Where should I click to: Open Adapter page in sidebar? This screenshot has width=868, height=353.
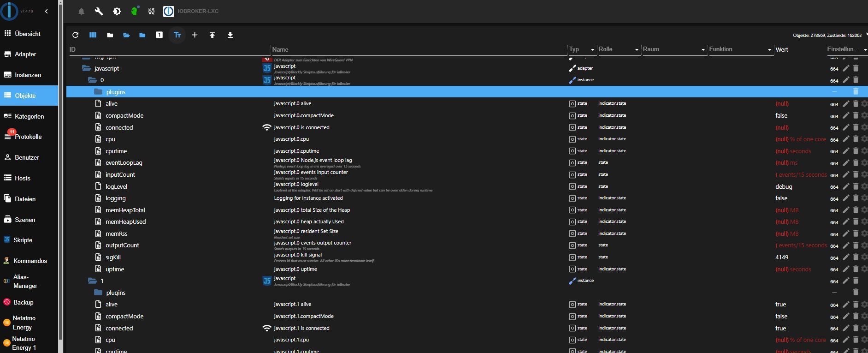click(x=29, y=54)
